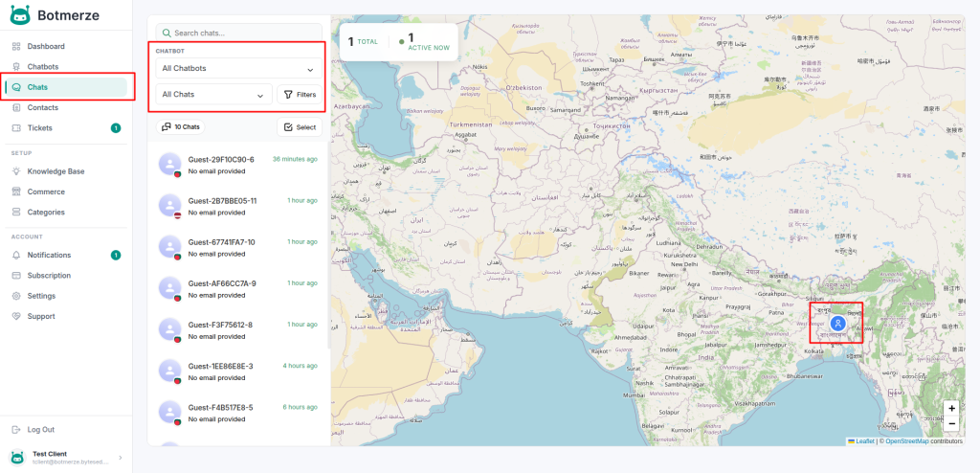Open chat Guest-F4B517E8-5

238,413
